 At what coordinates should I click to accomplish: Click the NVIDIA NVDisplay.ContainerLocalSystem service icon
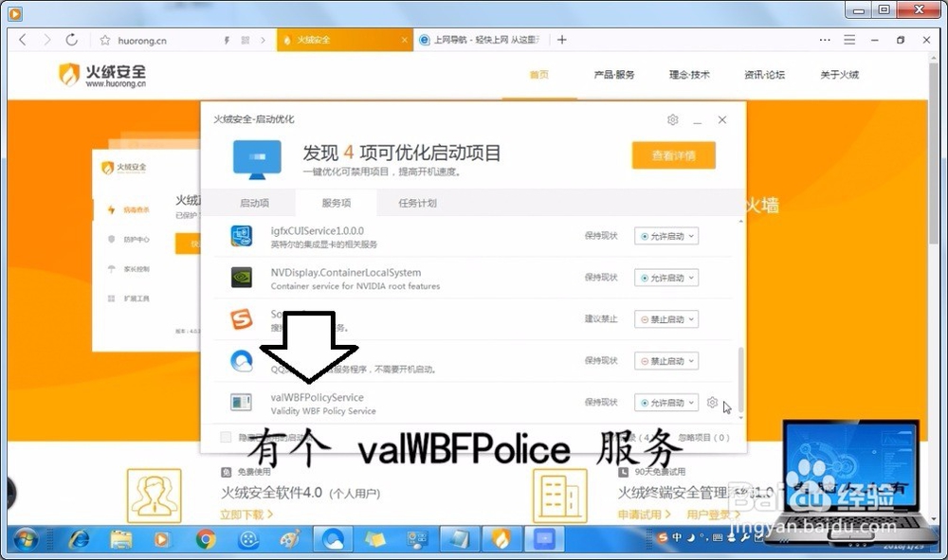pyautogui.click(x=240, y=278)
